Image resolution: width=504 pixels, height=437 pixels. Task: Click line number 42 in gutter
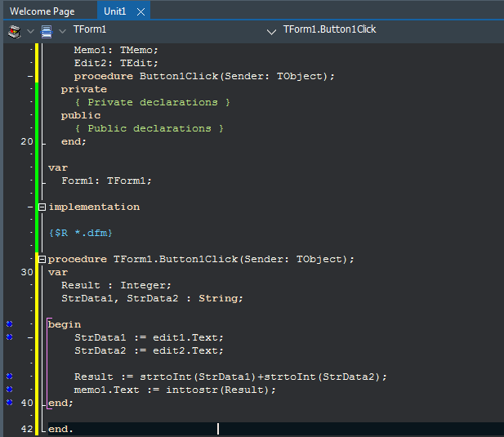click(27, 429)
